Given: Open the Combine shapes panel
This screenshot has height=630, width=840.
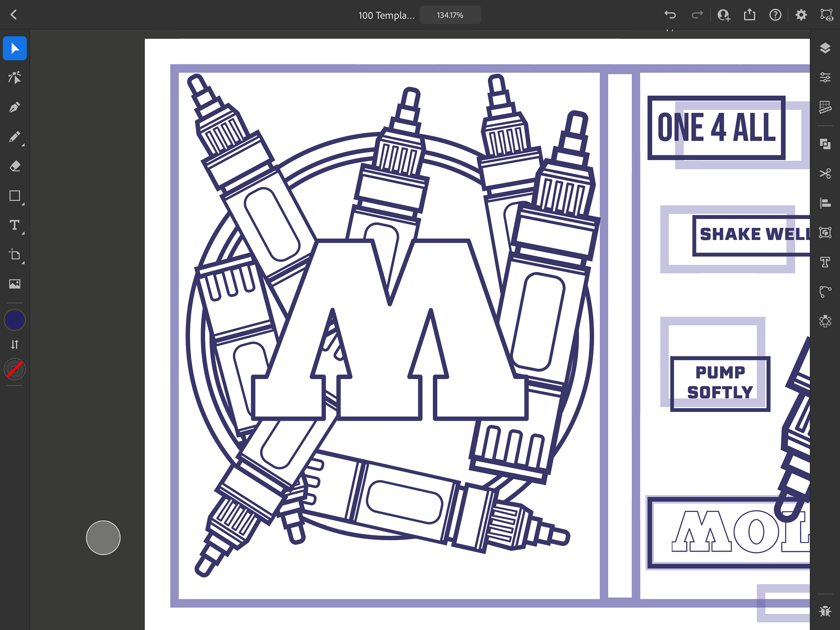Looking at the screenshot, I should click(825, 144).
